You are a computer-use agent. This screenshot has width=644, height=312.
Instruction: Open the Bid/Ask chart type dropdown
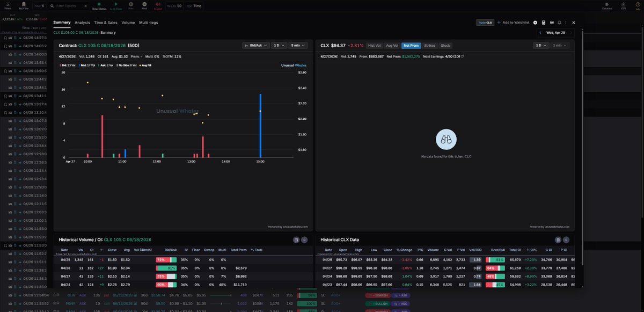coord(255,46)
